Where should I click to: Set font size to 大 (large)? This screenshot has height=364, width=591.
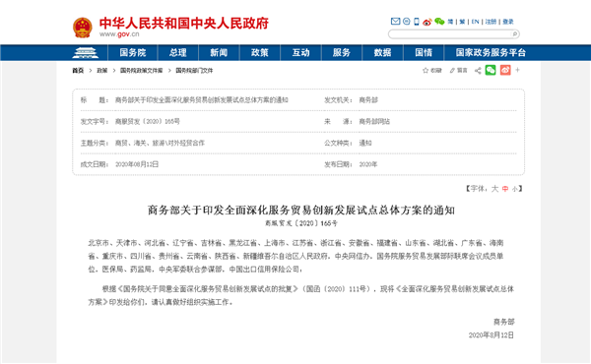click(x=494, y=189)
